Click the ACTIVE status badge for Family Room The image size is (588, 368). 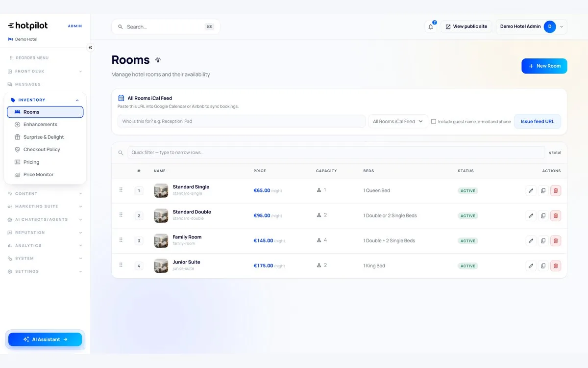(x=467, y=241)
